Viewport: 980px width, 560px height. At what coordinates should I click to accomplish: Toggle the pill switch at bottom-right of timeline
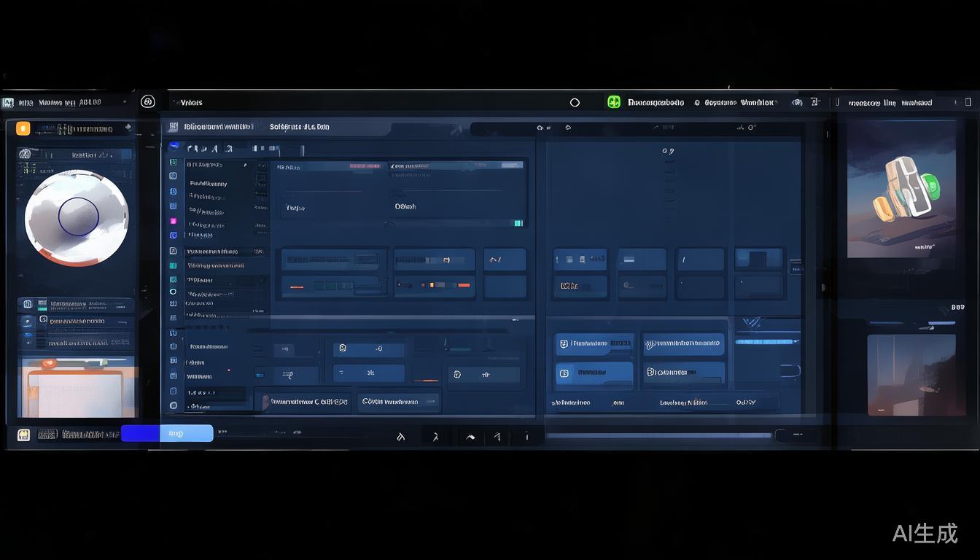point(796,436)
